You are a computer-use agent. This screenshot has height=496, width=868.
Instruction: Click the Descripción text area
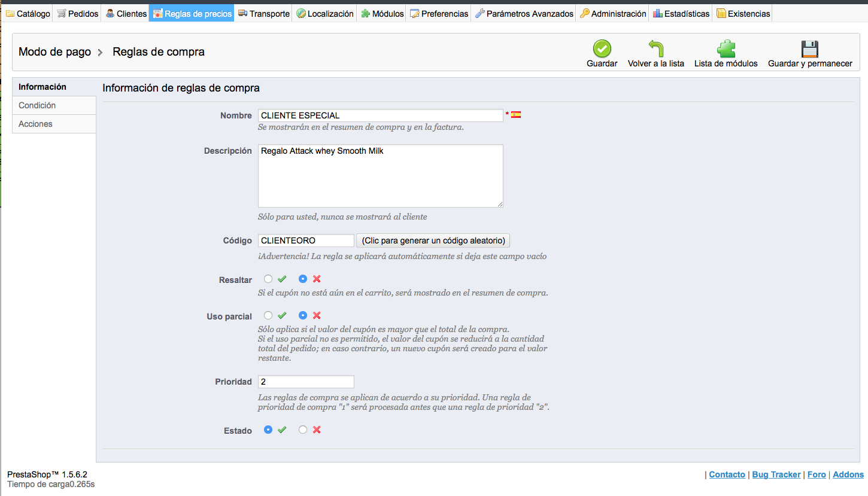[x=381, y=176]
